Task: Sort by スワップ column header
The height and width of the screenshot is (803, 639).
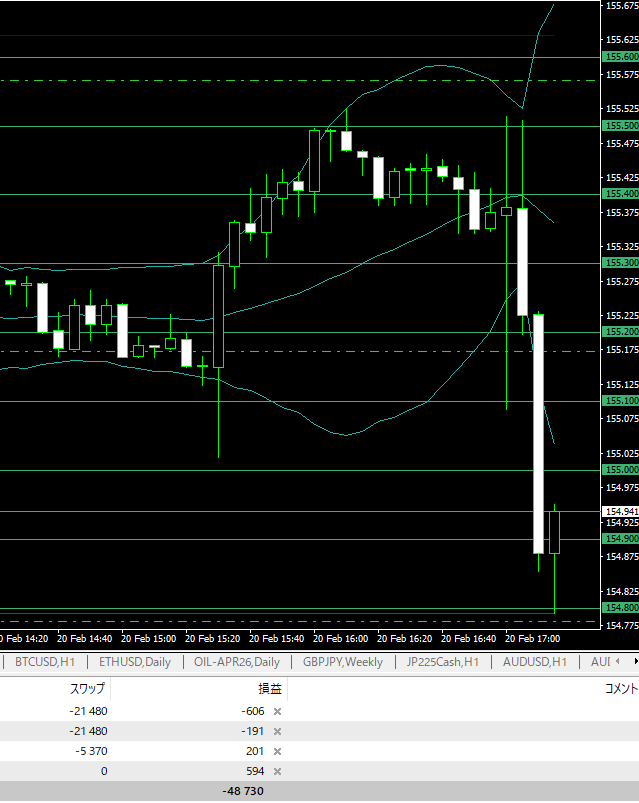Action: (86, 689)
